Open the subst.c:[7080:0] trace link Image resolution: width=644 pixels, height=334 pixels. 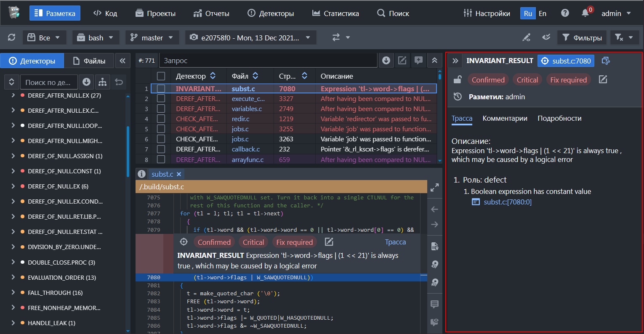point(507,202)
